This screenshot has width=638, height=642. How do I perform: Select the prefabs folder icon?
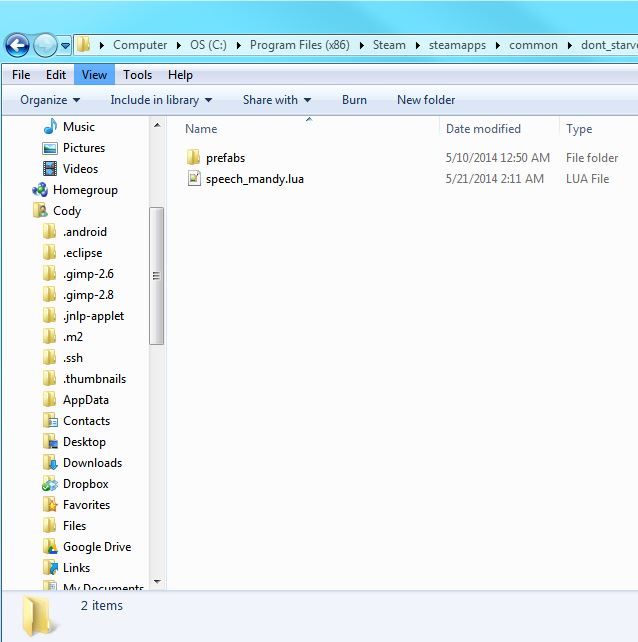tap(194, 158)
